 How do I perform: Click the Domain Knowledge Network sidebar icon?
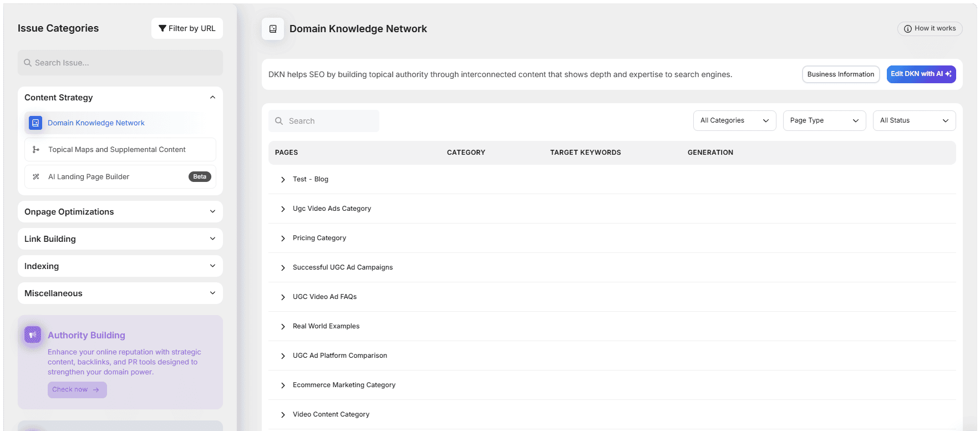tap(35, 123)
